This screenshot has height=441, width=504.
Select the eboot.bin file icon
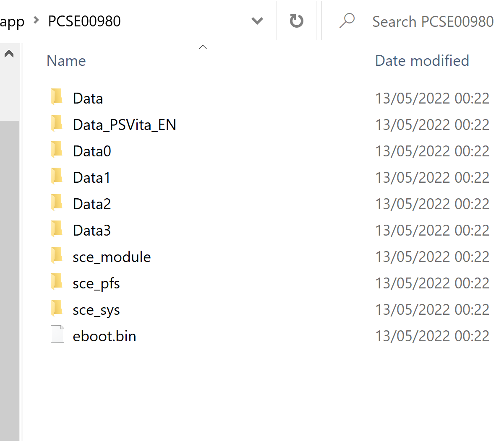(57, 335)
